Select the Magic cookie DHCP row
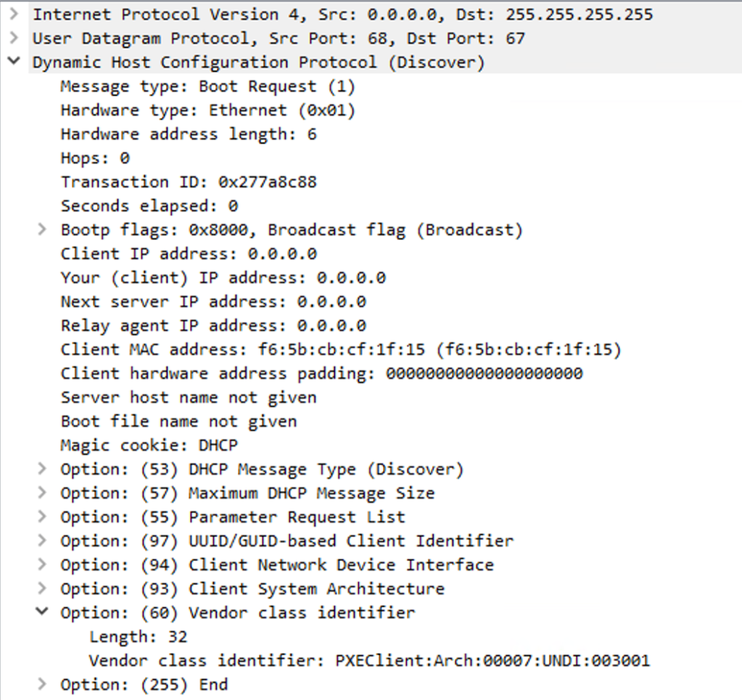Image resolution: width=742 pixels, height=700 pixels. pyautogui.click(x=149, y=445)
